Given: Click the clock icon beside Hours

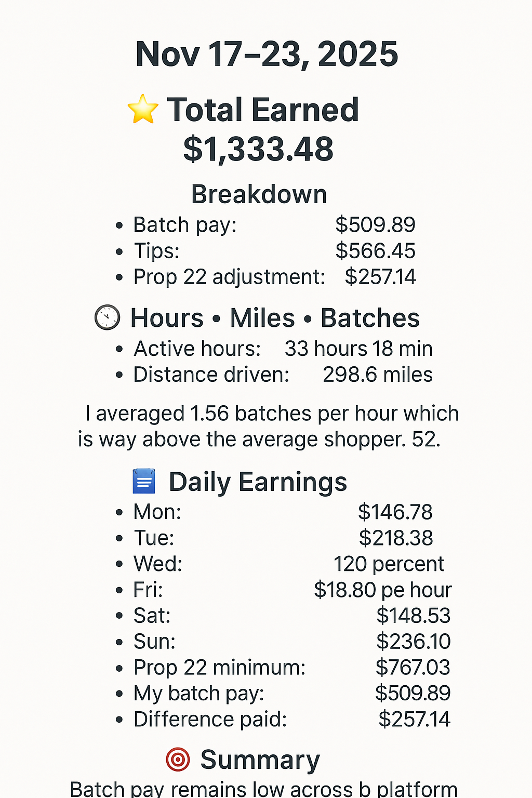Looking at the screenshot, I should (x=107, y=318).
